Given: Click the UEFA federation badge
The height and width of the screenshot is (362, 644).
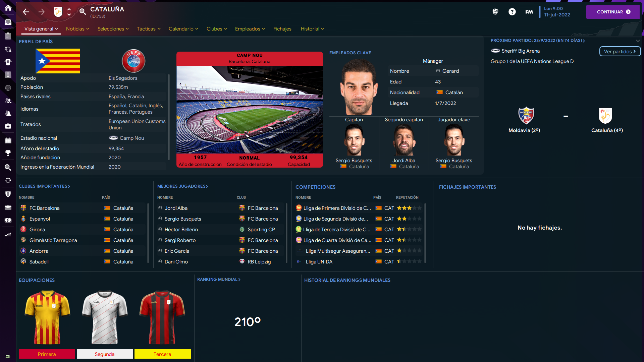Looking at the screenshot, I should pos(133,61).
